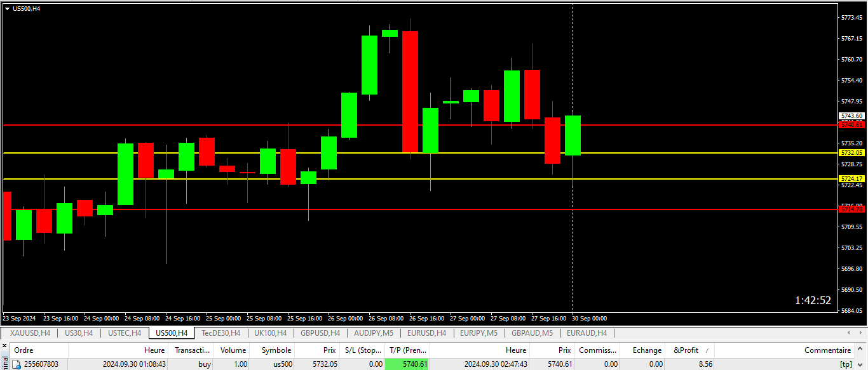Screen dimensions: 868x370
Task: Click the 5773.45 price scale value
Action: 851,18
